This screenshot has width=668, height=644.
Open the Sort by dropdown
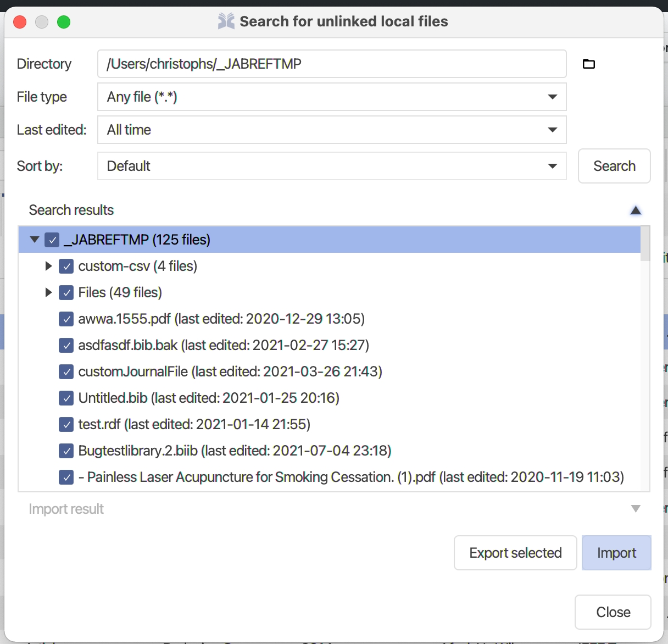coord(332,166)
